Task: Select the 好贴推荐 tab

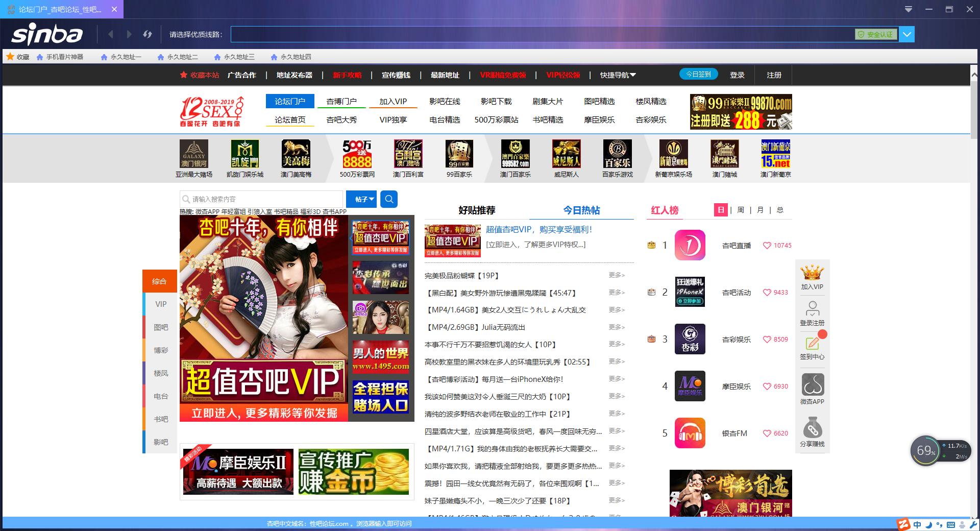Action: (x=477, y=210)
